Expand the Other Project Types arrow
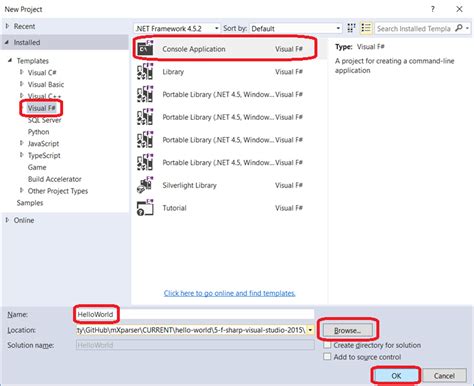 pyautogui.click(x=22, y=190)
